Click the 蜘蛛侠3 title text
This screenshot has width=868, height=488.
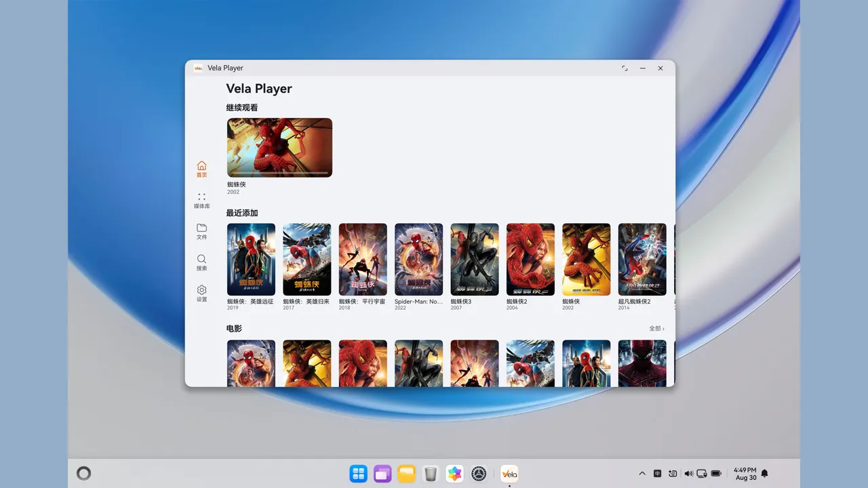(460, 302)
